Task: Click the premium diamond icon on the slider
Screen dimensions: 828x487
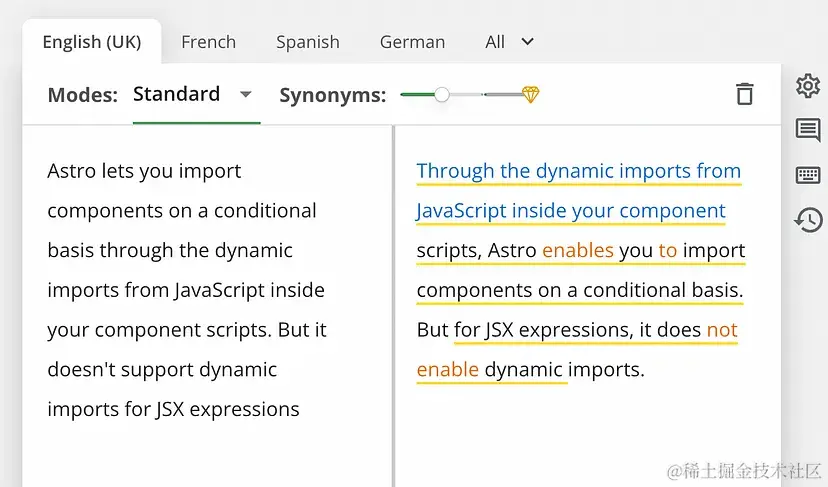Action: tap(530, 95)
